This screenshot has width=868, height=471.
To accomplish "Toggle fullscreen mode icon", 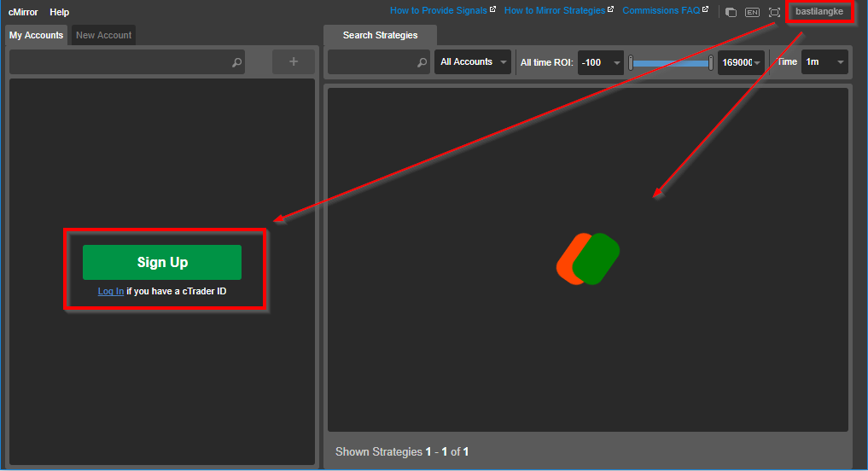I will [774, 12].
